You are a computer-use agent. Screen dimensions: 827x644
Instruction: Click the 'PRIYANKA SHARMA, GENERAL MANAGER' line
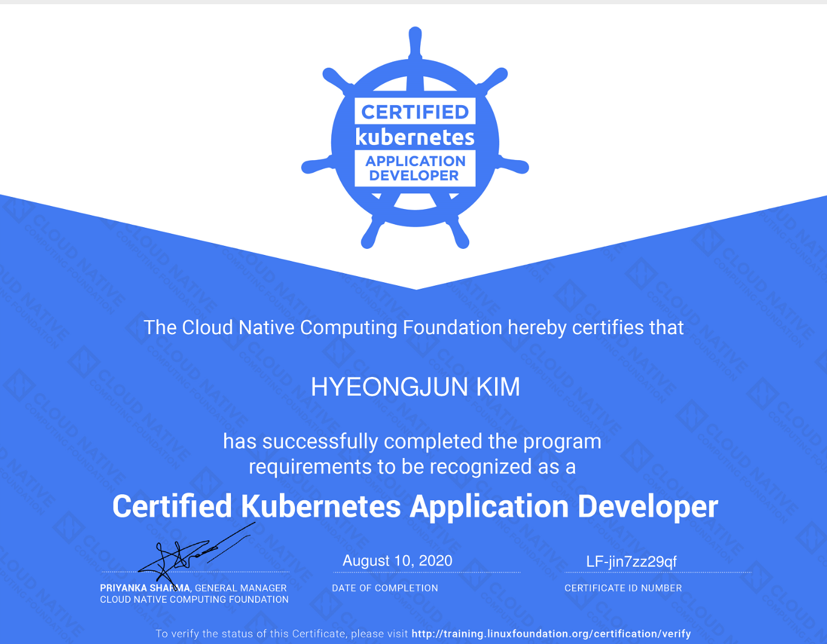[193, 588]
